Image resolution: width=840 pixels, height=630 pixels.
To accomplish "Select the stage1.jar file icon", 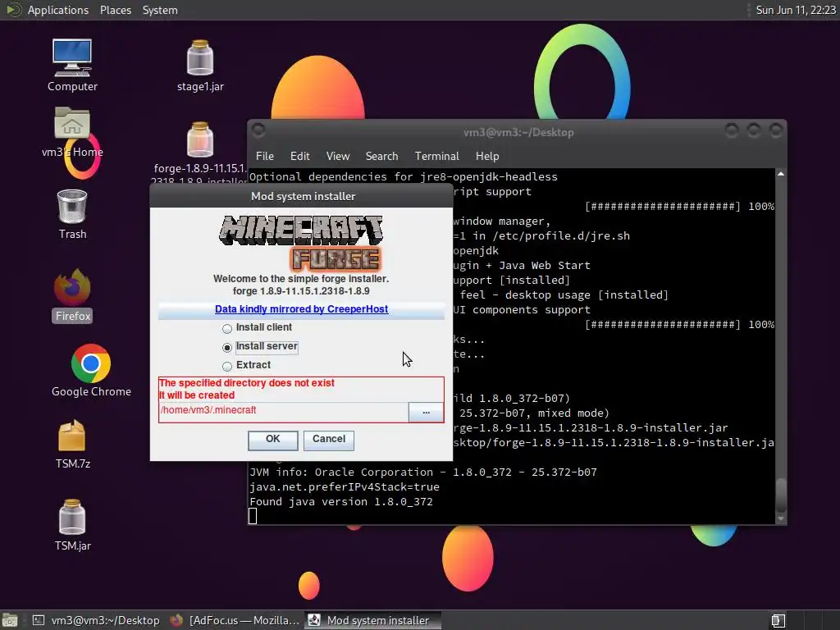I will click(200, 64).
